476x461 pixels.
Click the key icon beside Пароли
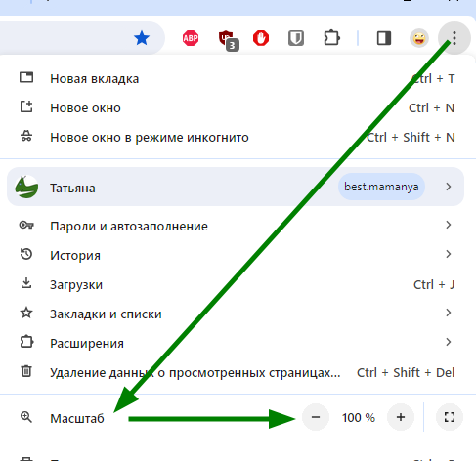pos(26,225)
